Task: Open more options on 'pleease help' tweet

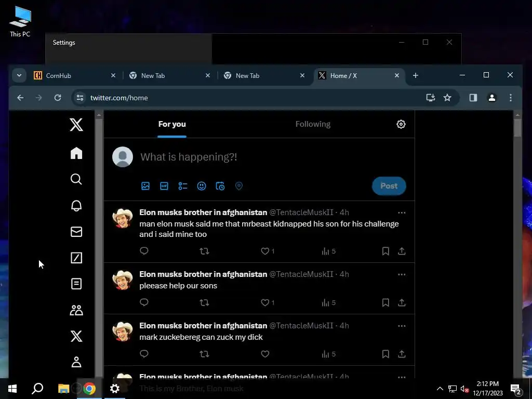Action: (402, 274)
